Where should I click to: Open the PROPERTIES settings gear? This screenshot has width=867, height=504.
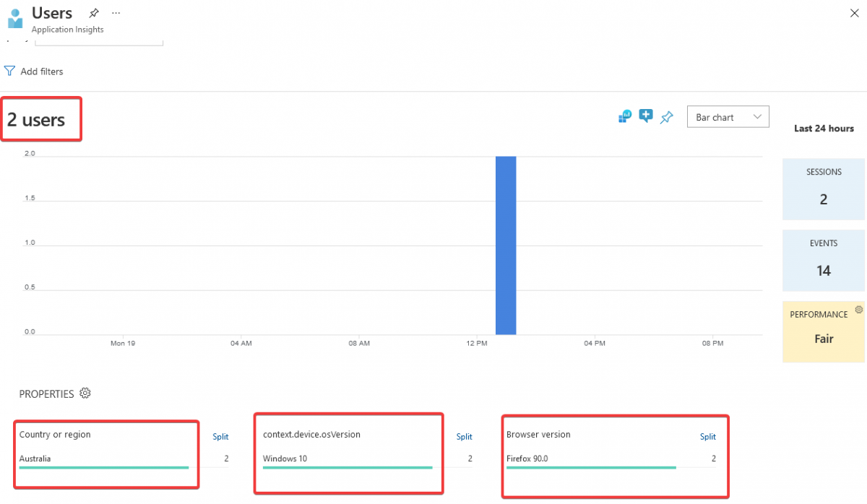pyautogui.click(x=85, y=394)
